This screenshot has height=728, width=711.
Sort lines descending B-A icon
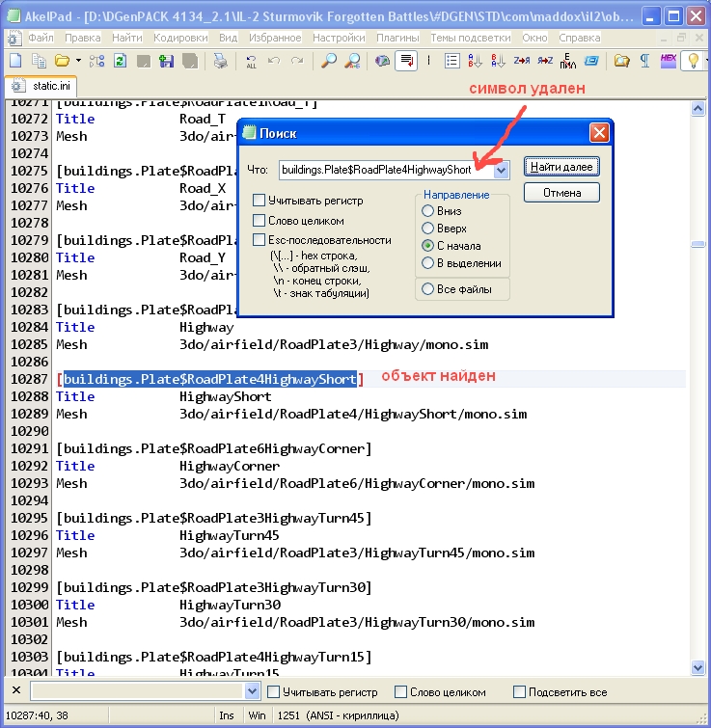[498, 61]
